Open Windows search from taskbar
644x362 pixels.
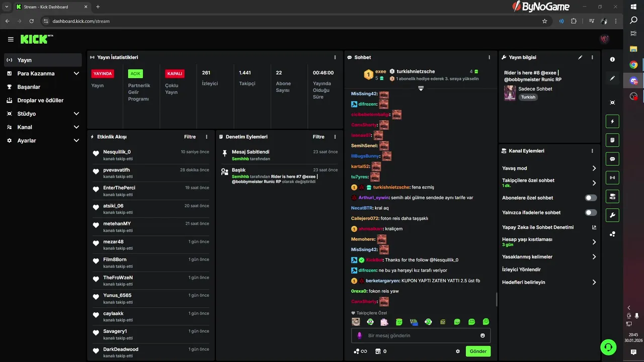pos(633,21)
